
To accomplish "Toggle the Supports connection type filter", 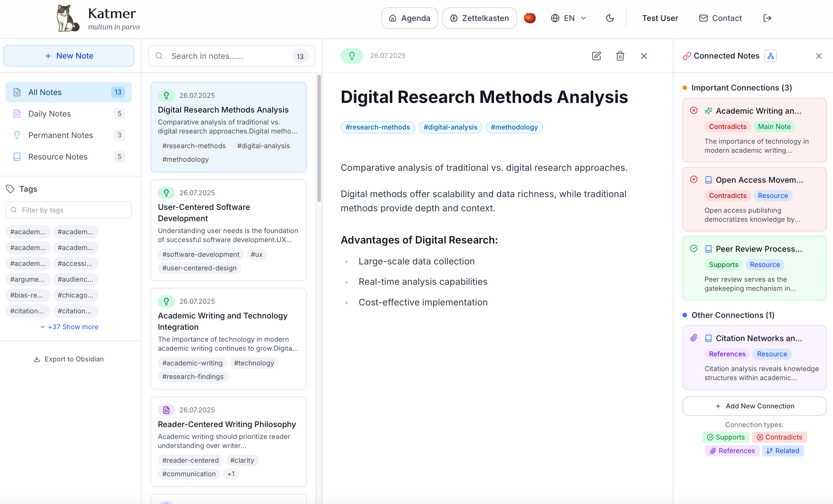I will [x=725, y=437].
